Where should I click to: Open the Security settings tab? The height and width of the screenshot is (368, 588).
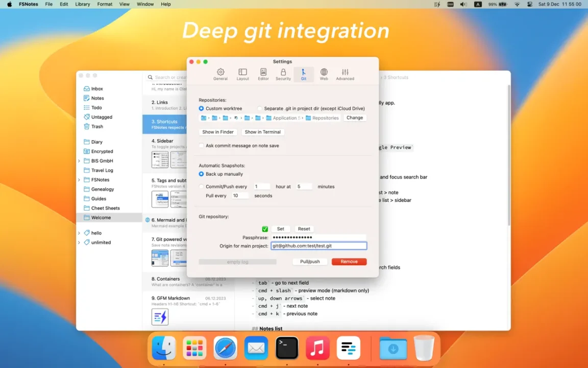[x=283, y=74]
